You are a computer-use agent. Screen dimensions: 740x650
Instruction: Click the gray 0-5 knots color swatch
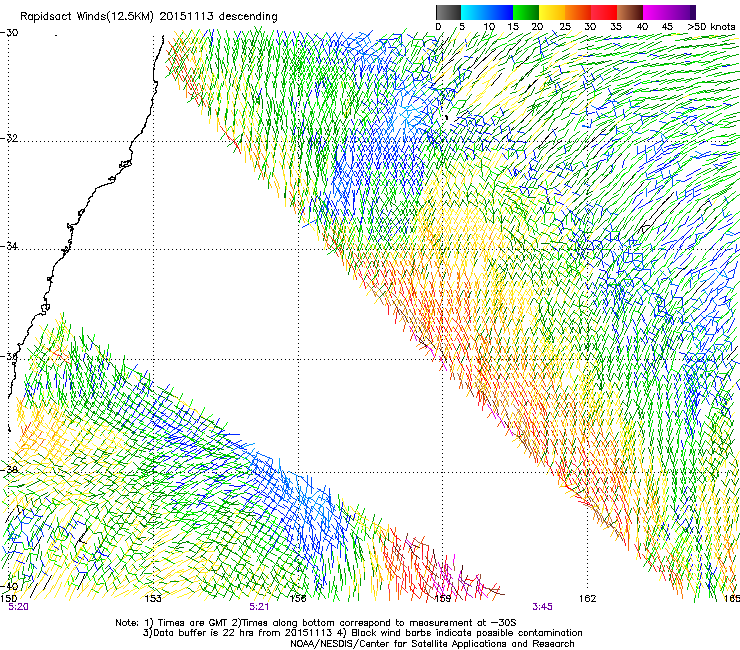[x=448, y=12]
